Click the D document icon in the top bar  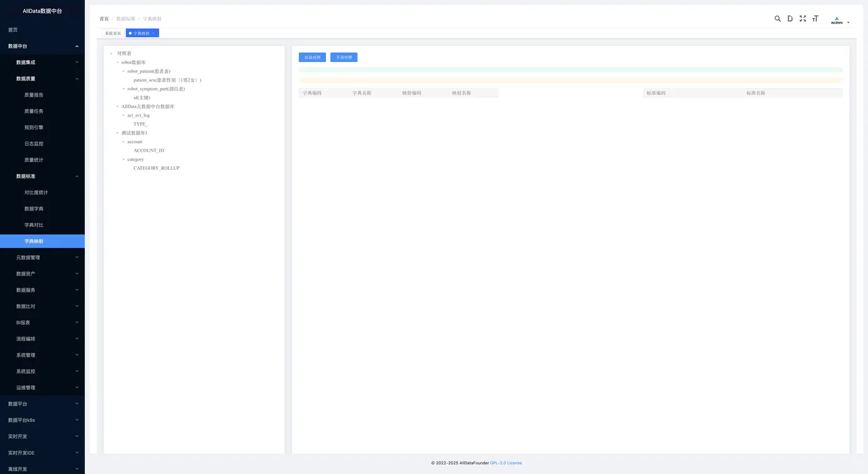(x=790, y=19)
